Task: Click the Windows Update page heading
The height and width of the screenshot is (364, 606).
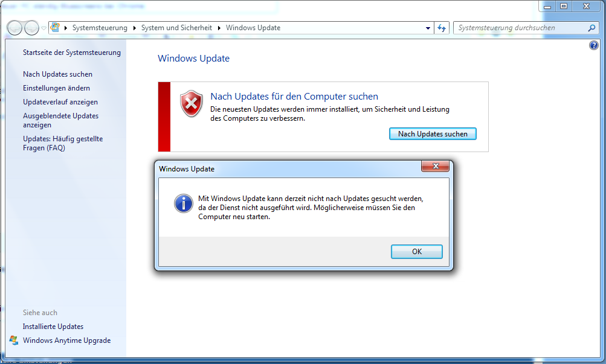Action: pyautogui.click(x=193, y=59)
